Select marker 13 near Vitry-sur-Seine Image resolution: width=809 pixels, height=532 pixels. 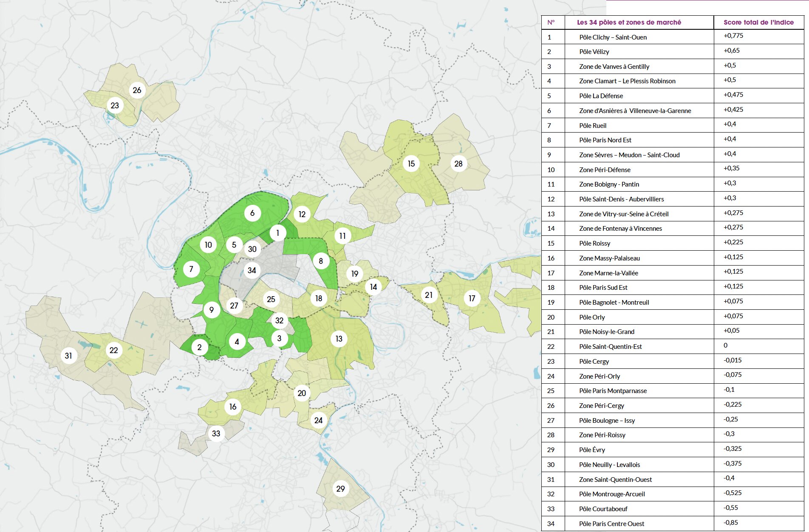(339, 339)
